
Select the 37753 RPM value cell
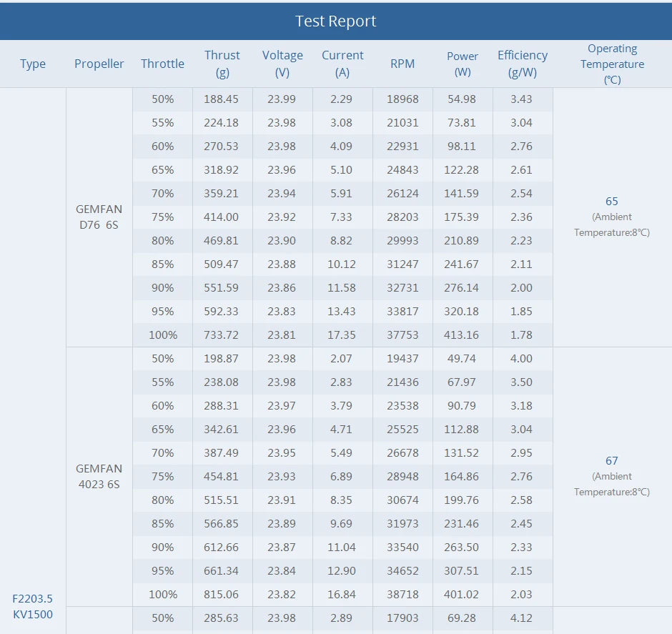click(402, 335)
